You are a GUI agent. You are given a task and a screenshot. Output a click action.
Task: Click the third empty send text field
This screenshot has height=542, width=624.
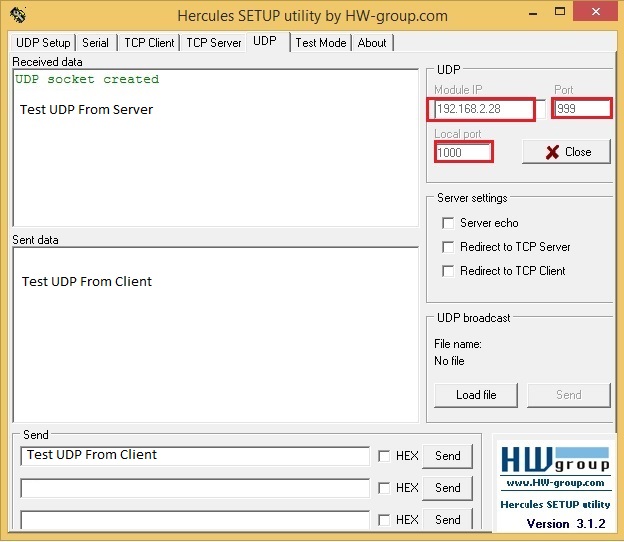tap(195, 520)
